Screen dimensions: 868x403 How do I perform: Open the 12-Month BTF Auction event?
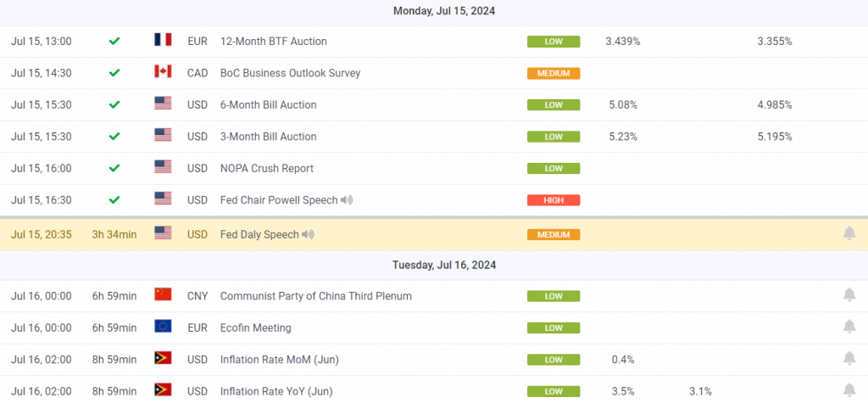click(x=273, y=41)
